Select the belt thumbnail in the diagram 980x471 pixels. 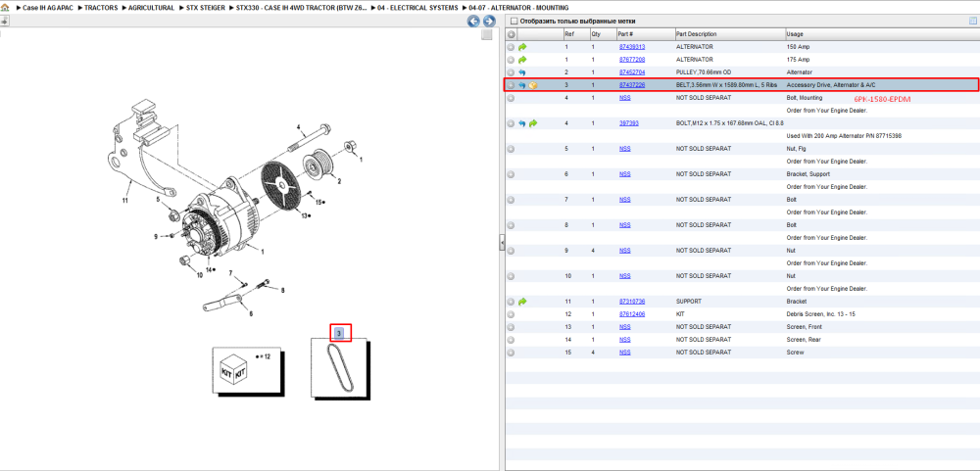[x=340, y=368]
